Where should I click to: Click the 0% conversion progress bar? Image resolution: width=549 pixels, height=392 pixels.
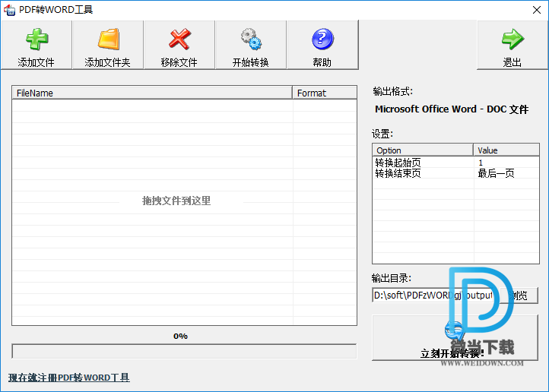tap(184, 351)
